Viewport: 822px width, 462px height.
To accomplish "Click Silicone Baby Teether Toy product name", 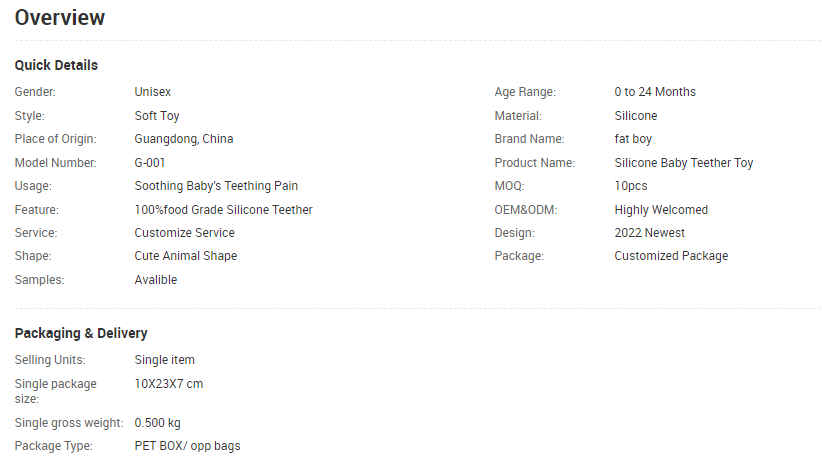I will click(x=684, y=163).
